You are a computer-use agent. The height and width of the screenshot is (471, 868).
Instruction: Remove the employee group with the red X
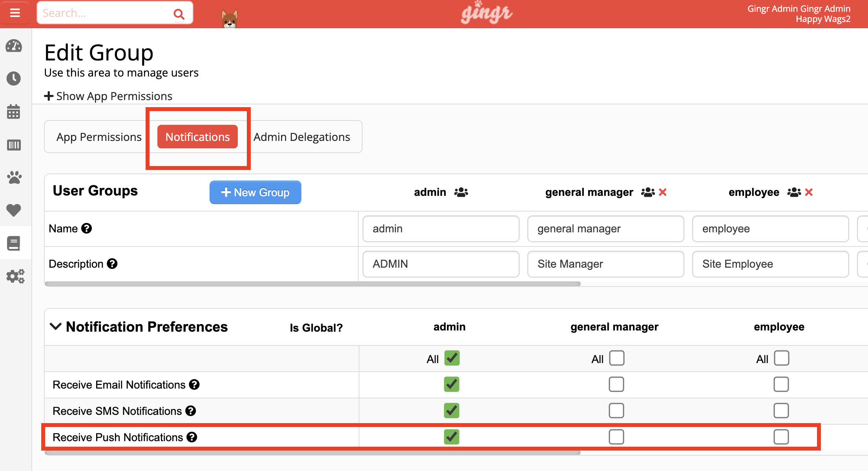tap(809, 192)
